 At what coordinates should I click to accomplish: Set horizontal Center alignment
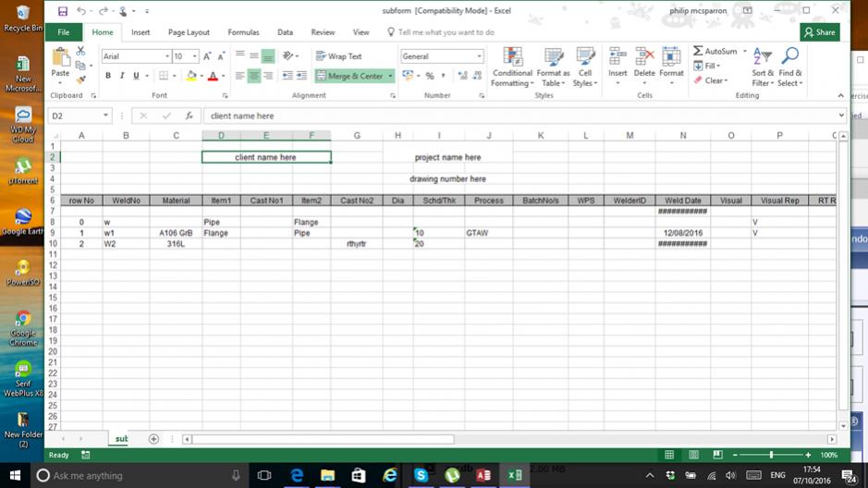tap(254, 76)
